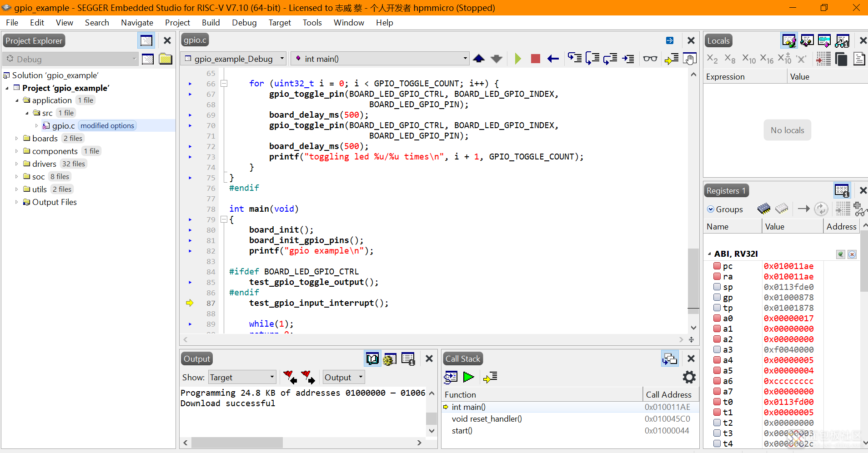Click the Output panel horizontal scrollbar
The image size is (868, 453).
coord(237,443)
